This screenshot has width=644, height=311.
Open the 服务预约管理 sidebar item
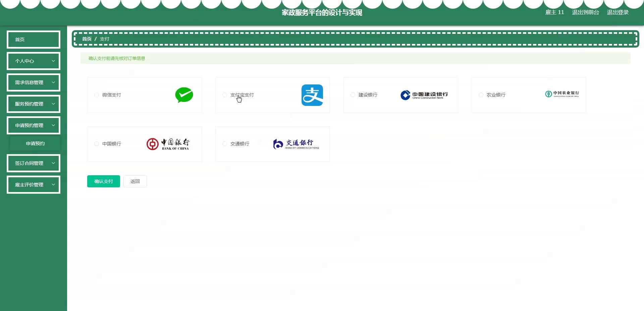tap(34, 104)
